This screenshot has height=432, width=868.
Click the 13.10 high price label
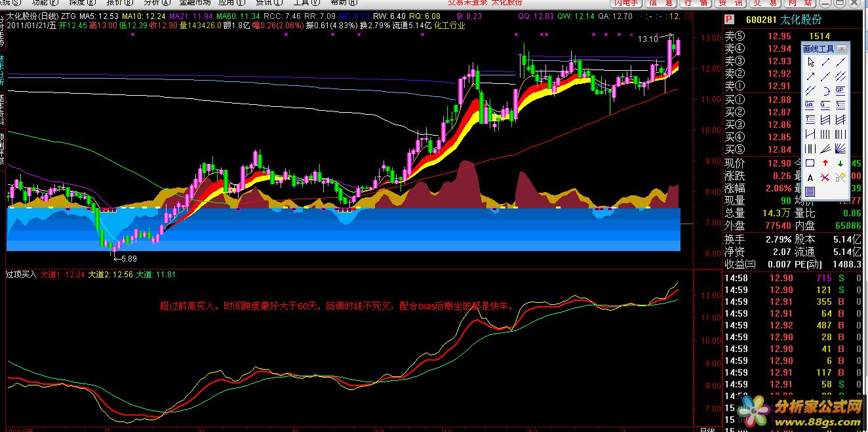click(648, 39)
